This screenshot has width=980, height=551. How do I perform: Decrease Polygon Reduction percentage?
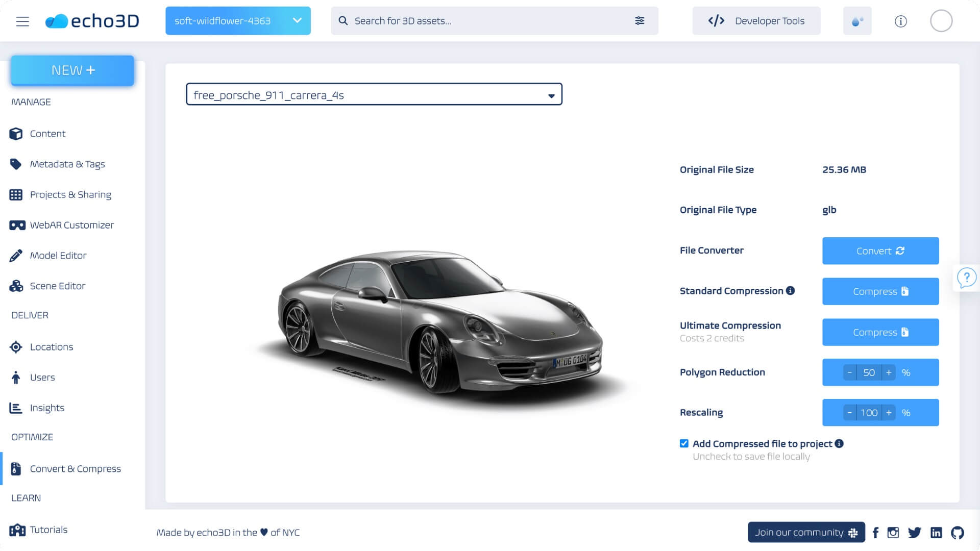(849, 373)
